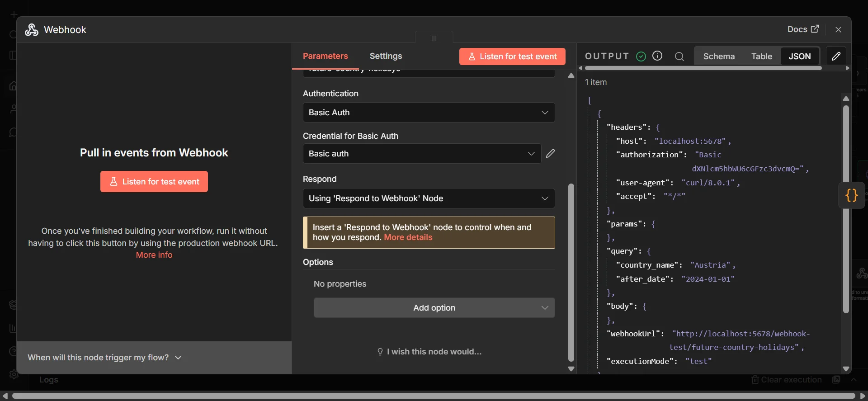Open search in the output panel

679,56
